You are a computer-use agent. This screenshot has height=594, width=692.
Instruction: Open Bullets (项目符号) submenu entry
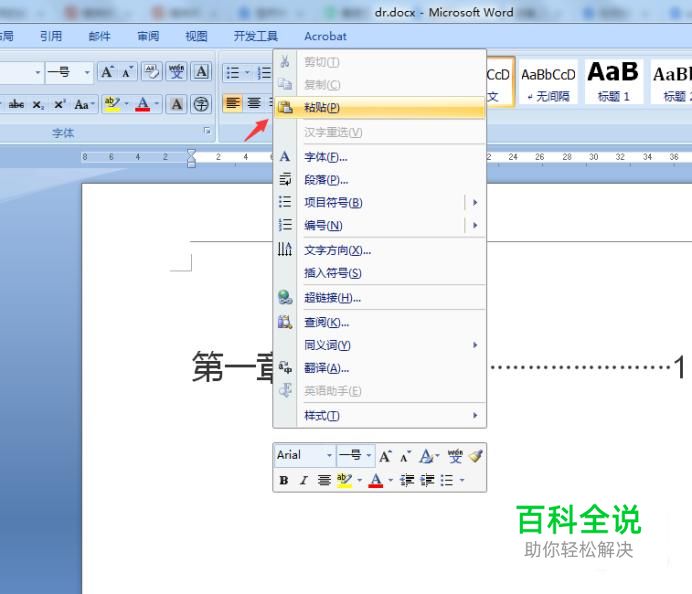point(380,203)
